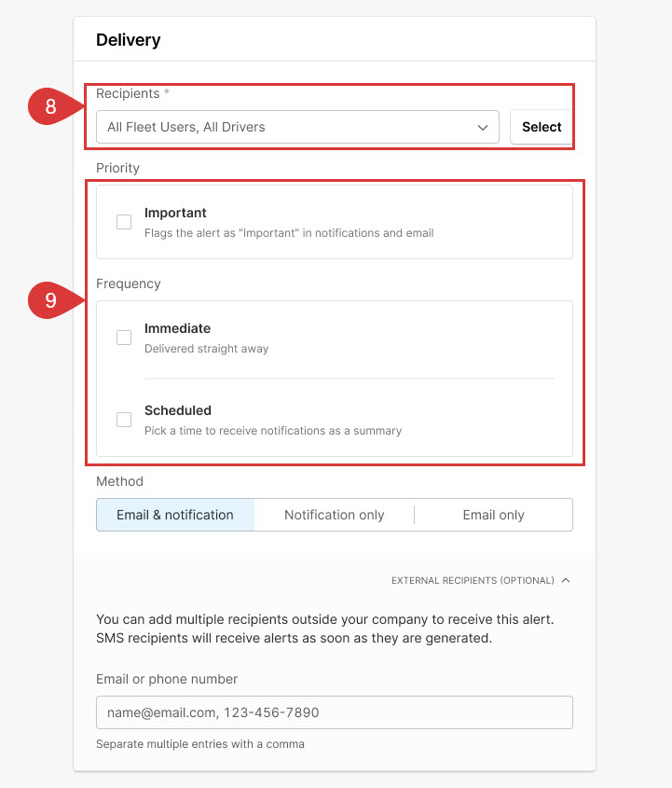
Task: Click the red step 9 marker badge
Action: coord(51,301)
